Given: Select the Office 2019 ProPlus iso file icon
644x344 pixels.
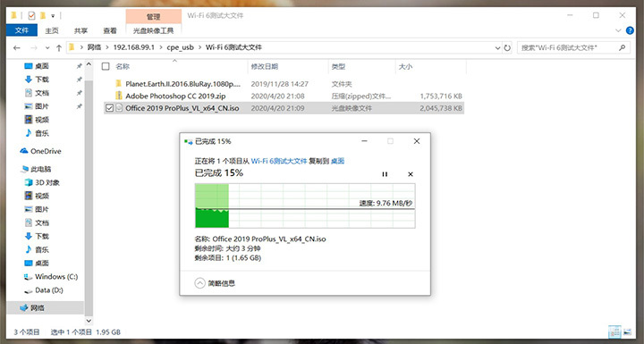Looking at the screenshot, I should click(119, 108).
